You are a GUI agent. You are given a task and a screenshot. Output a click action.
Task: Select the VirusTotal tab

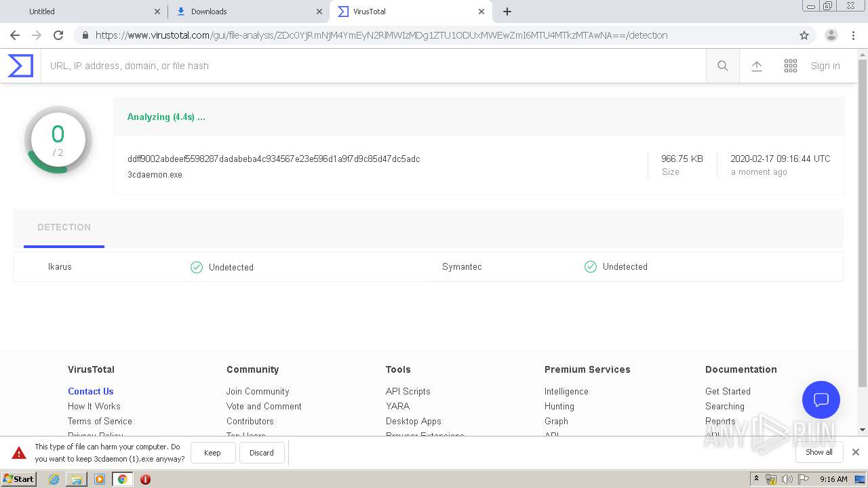tap(410, 12)
